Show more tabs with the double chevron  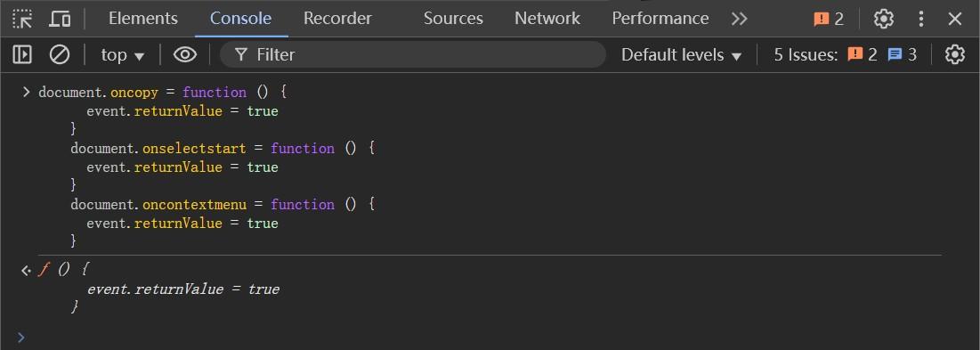pos(740,19)
